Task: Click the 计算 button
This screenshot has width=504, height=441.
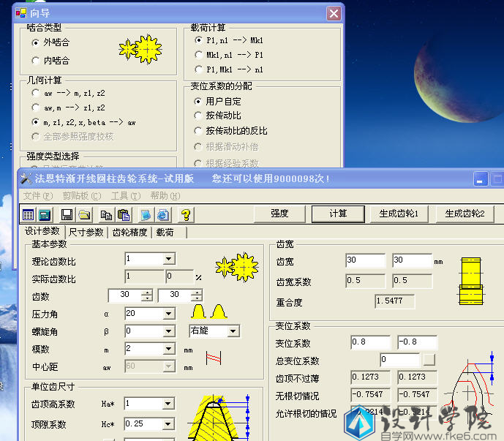Action: (338, 214)
